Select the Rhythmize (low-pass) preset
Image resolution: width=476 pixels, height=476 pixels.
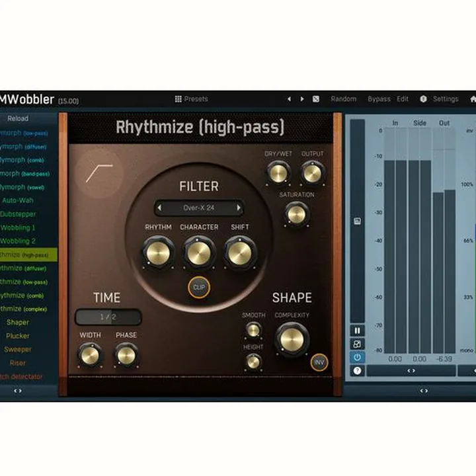24,282
